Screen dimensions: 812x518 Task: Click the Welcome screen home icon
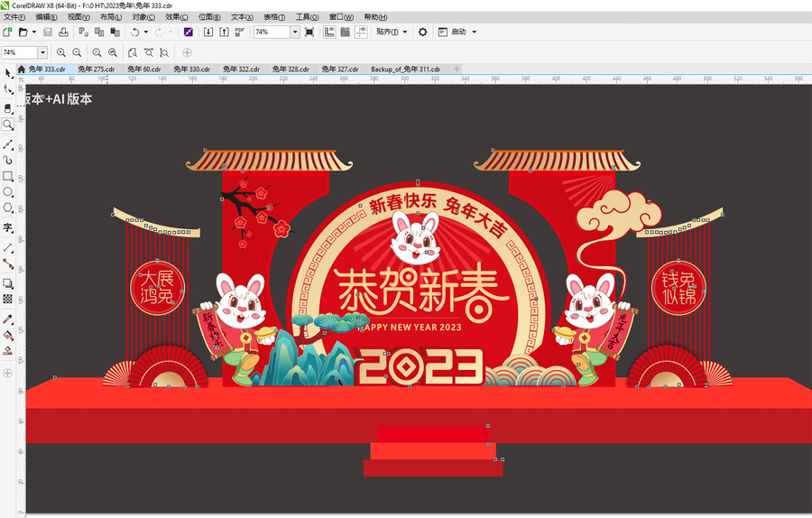coord(22,69)
